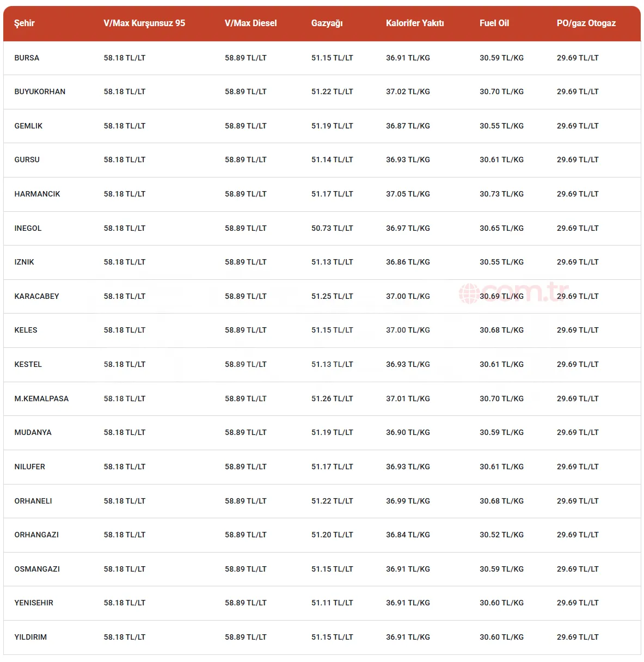Click the Kalorifer Yakıtı column header
The width and height of the screenshot is (644, 662).
(x=415, y=23)
